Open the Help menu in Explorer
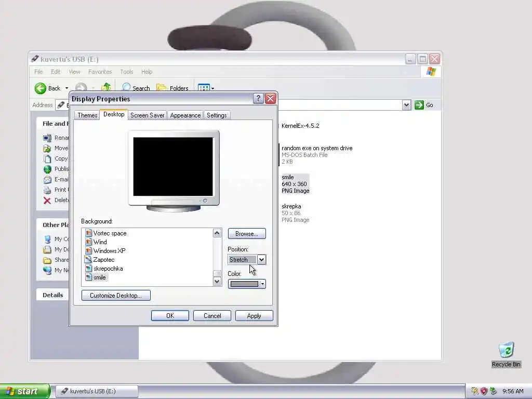The image size is (532, 399). (147, 72)
